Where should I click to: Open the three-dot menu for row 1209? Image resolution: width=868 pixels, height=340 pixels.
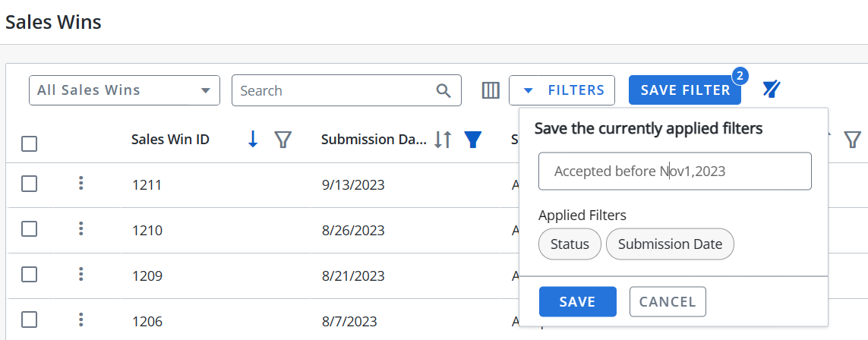coord(80,274)
